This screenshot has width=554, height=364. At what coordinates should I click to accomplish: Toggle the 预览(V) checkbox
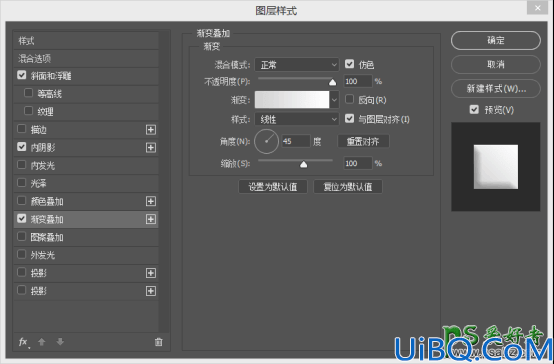(x=474, y=110)
